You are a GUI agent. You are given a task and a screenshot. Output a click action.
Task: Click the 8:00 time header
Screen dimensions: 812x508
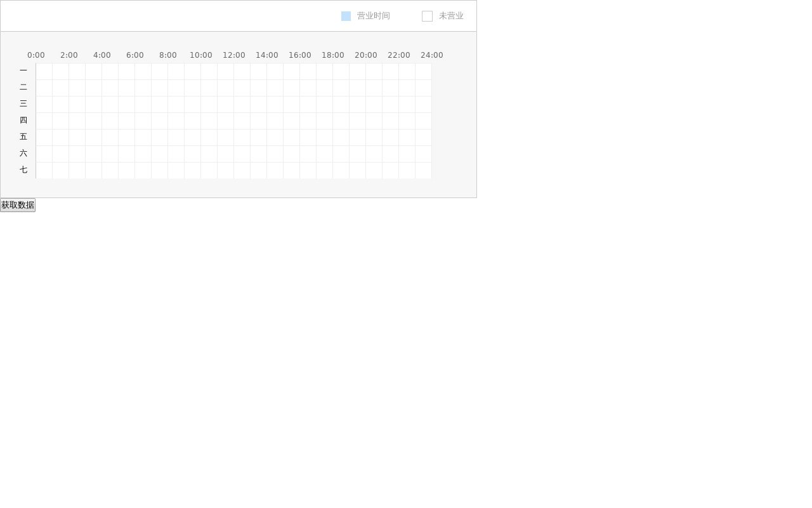[x=168, y=55]
